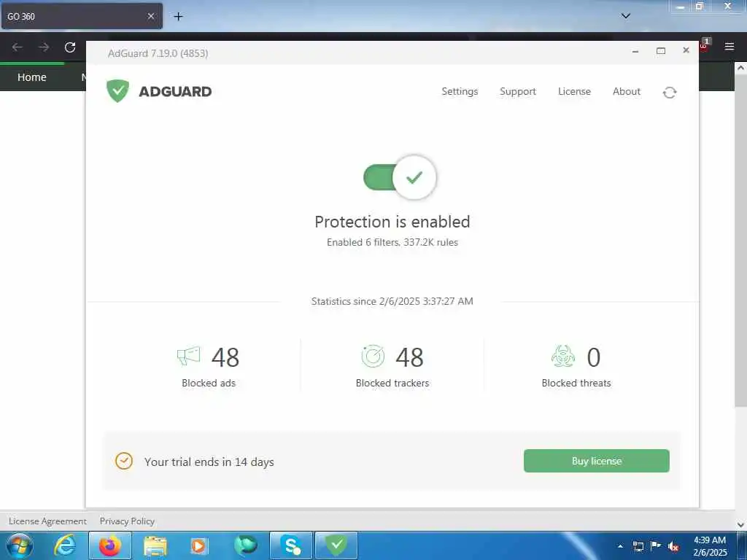Open AdGuard Settings
747x560 pixels.
[x=460, y=91]
